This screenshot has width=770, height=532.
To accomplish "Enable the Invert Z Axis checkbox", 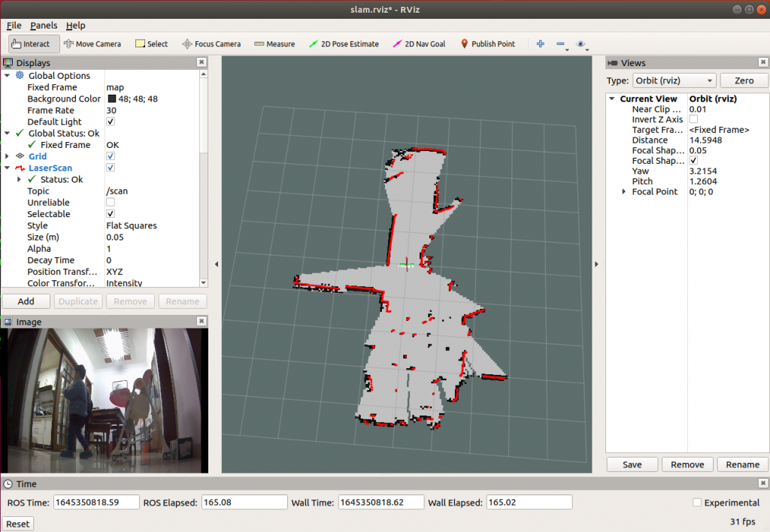I will pyautogui.click(x=693, y=119).
